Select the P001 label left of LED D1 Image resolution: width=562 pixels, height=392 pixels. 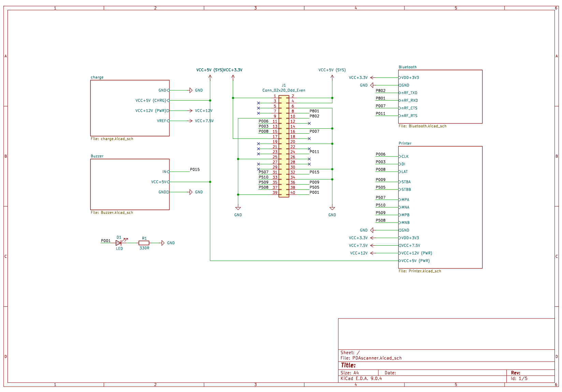tap(106, 241)
